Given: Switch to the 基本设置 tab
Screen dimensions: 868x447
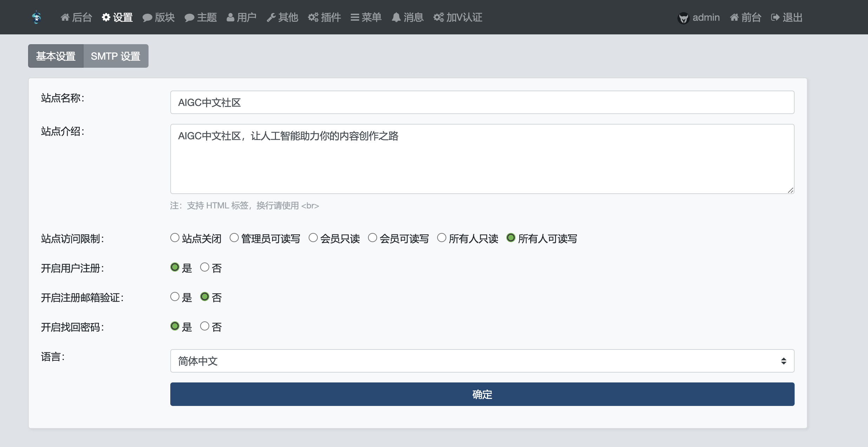Looking at the screenshot, I should [56, 56].
